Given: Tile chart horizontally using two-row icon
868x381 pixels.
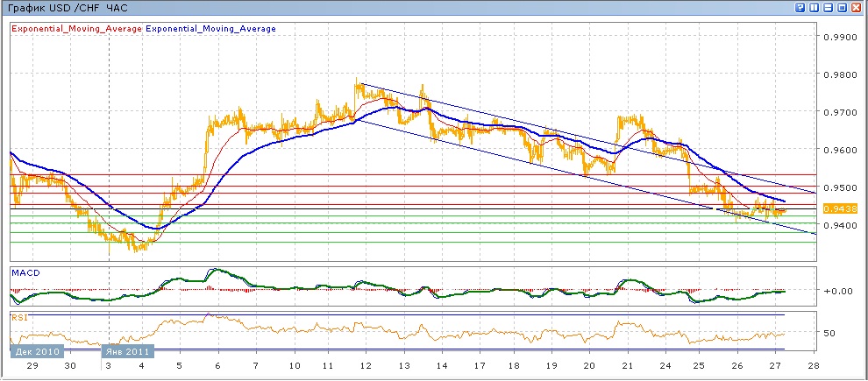Looking at the screenshot, I should tap(829, 7).
